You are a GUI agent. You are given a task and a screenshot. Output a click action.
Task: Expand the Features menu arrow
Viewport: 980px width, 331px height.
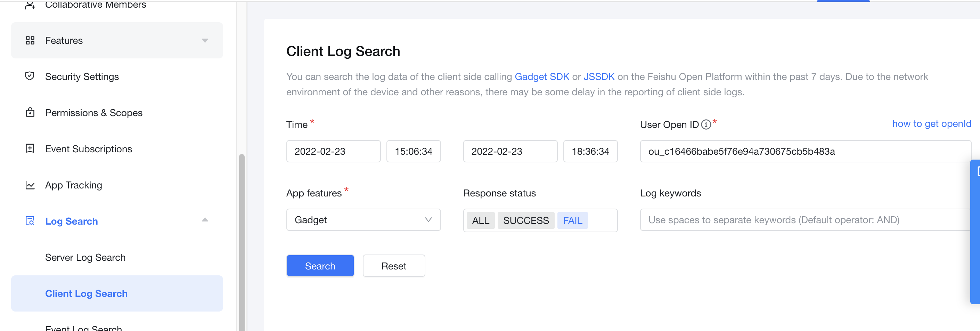pyautogui.click(x=205, y=41)
